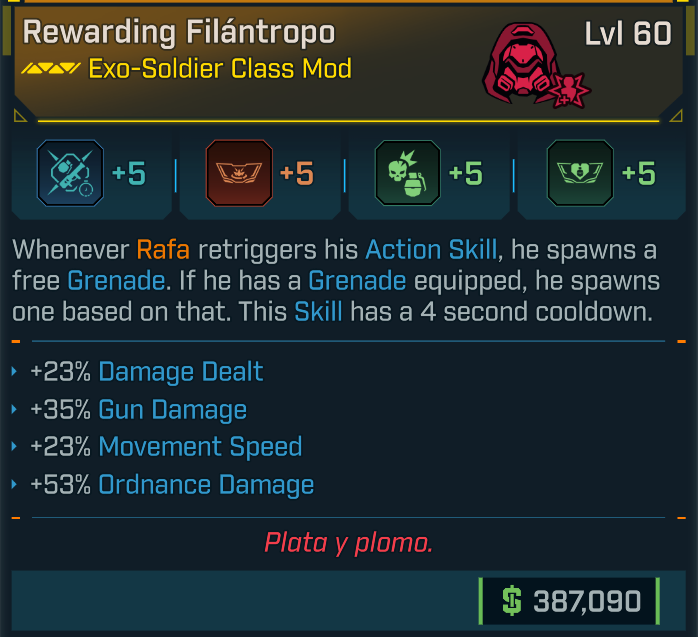This screenshot has width=698, height=637.
Task: Expand the Damage Dealt stat bullet arrow
Action: pos(15,372)
